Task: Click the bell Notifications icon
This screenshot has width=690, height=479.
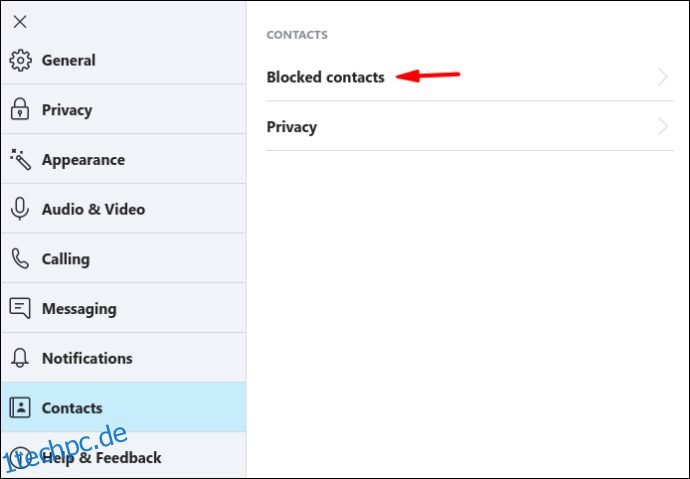Action: pyautogui.click(x=20, y=358)
